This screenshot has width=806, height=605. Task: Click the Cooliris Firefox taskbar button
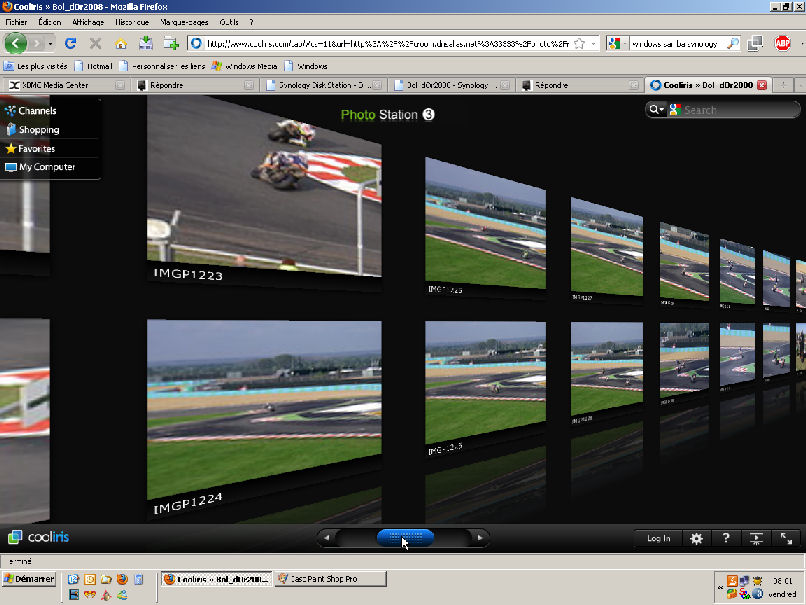point(216,579)
